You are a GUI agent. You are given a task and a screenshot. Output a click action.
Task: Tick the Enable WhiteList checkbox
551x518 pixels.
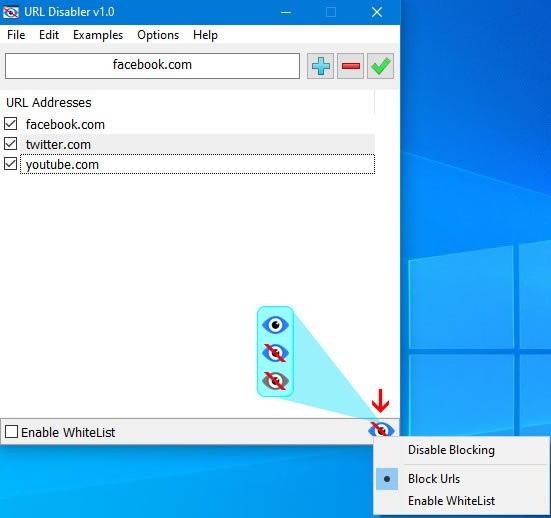click(12, 432)
